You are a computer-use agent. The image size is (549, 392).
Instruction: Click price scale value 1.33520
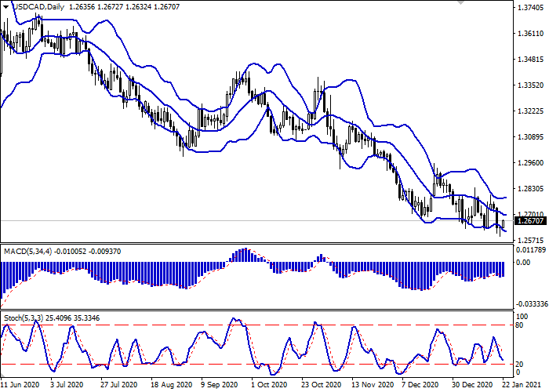(531, 85)
